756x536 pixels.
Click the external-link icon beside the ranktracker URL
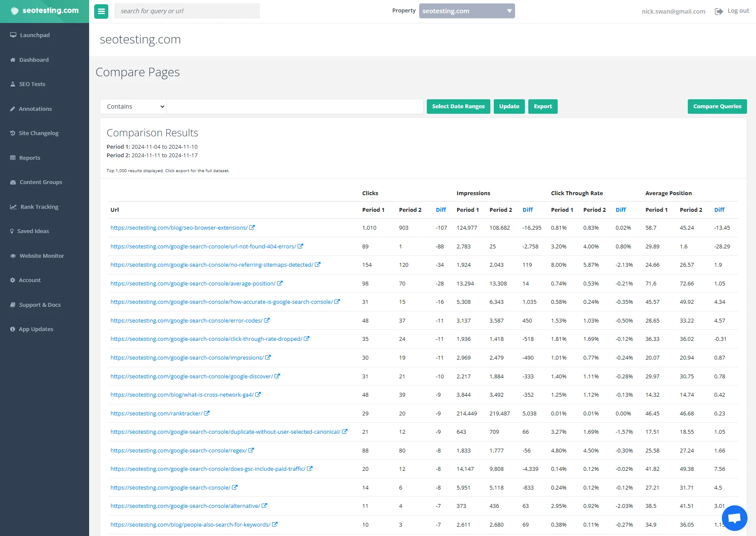[x=207, y=413]
